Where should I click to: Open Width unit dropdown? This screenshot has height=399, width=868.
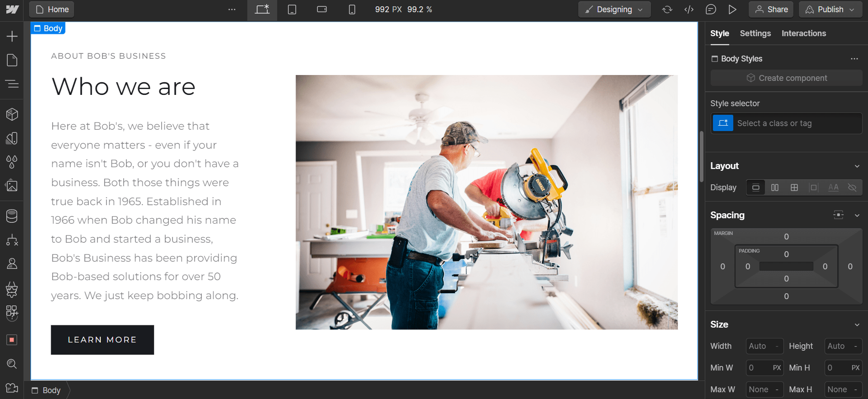coord(777,346)
